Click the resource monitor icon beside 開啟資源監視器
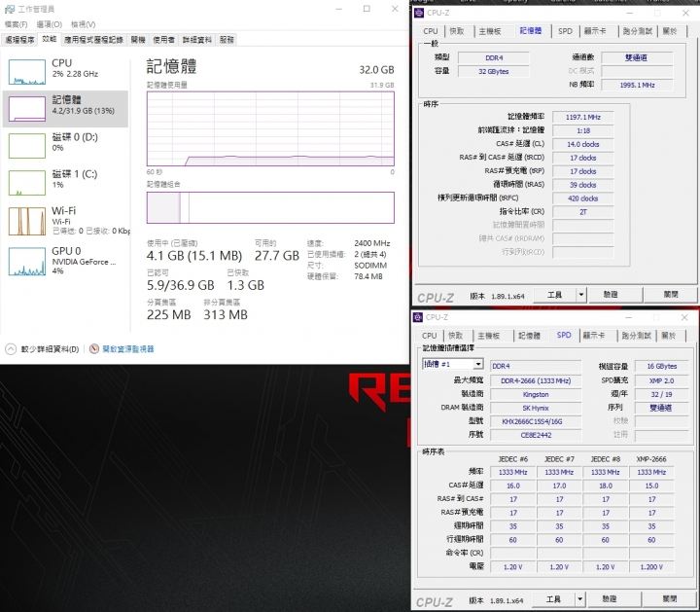The image size is (700, 612). [93, 349]
